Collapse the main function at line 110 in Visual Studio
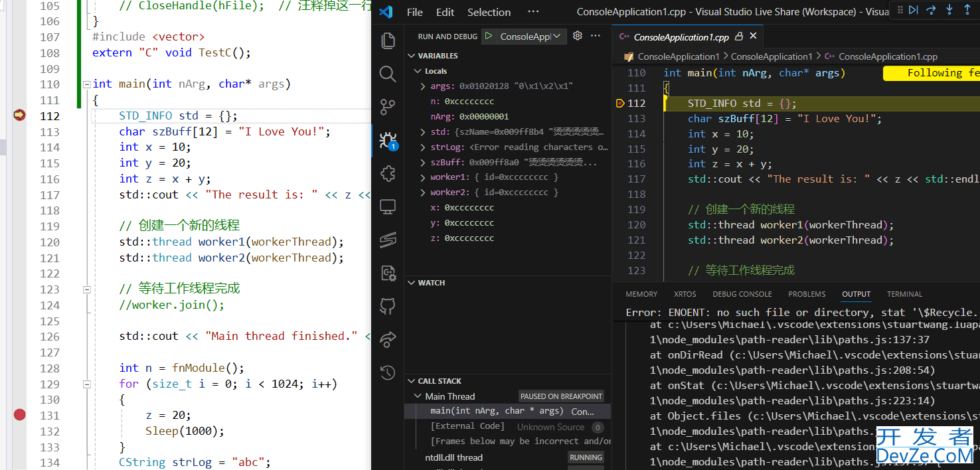Image resolution: width=980 pixels, height=470 pixels. 86,84
